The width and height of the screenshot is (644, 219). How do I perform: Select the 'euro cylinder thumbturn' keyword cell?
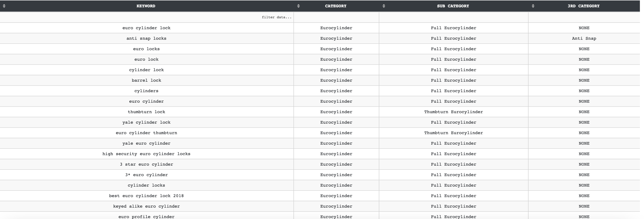[147, 133]
